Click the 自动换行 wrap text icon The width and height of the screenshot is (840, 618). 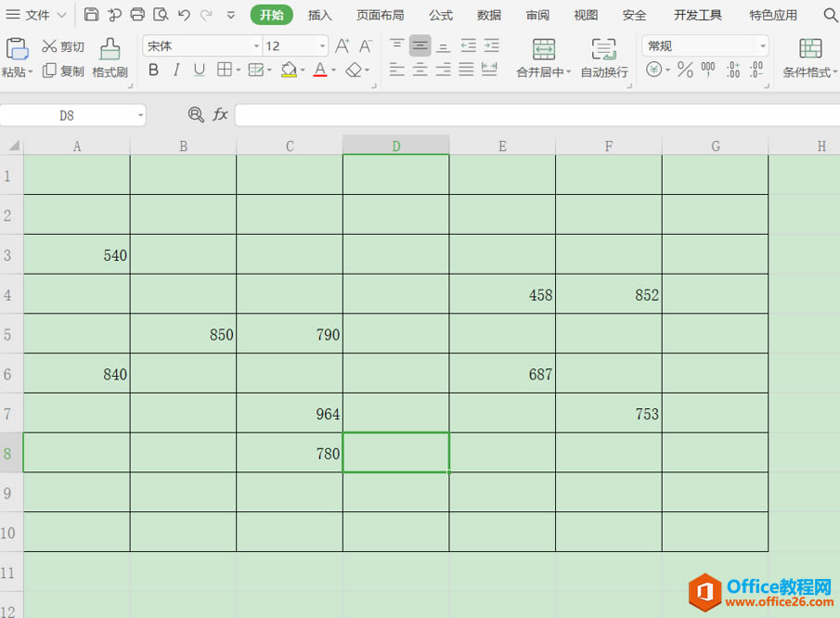point(603,58)
